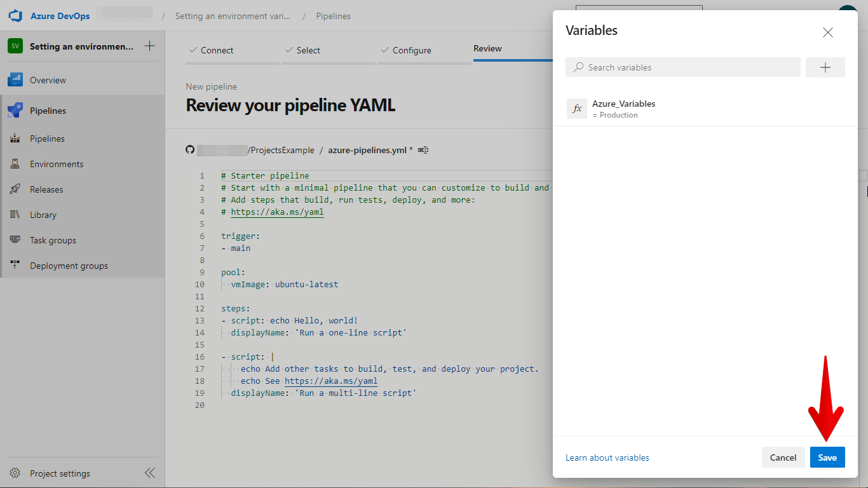Open the Azure_Variables variable entry
This screenshot has height=488, width=868.
[x=623, y=109]
